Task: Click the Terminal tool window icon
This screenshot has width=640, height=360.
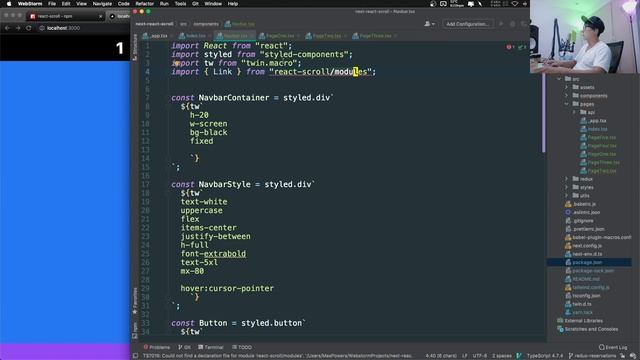Action: tap(200, 347)
